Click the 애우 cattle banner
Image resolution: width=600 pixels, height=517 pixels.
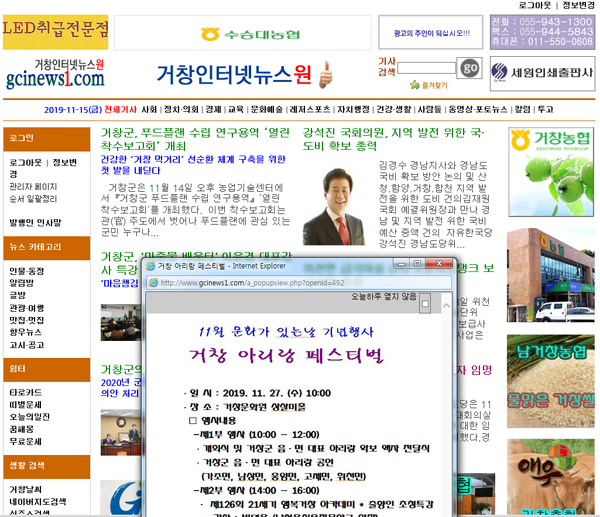[551, 477]
